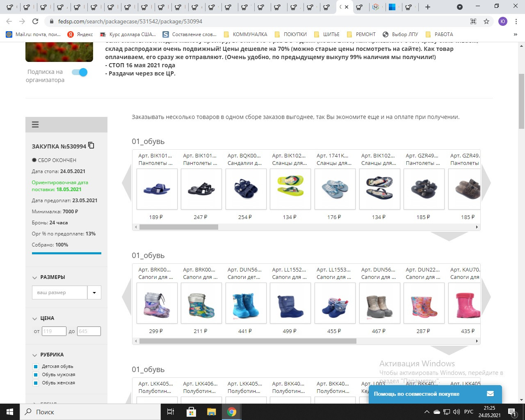Click the right scroll arrow of first carousel scrollbar
Screen dimensions: 525x420
(x=477, y=227)
